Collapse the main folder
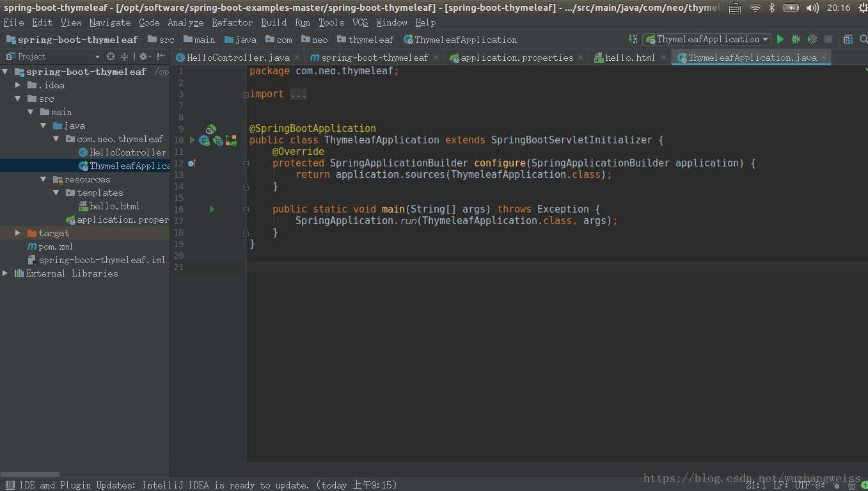868x491 pixels. pyautogui.click(x=31, y=112)
